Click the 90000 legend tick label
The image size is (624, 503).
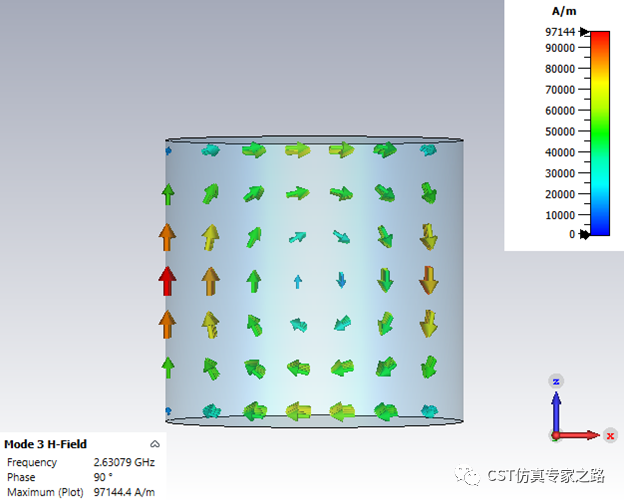(560, 48)
